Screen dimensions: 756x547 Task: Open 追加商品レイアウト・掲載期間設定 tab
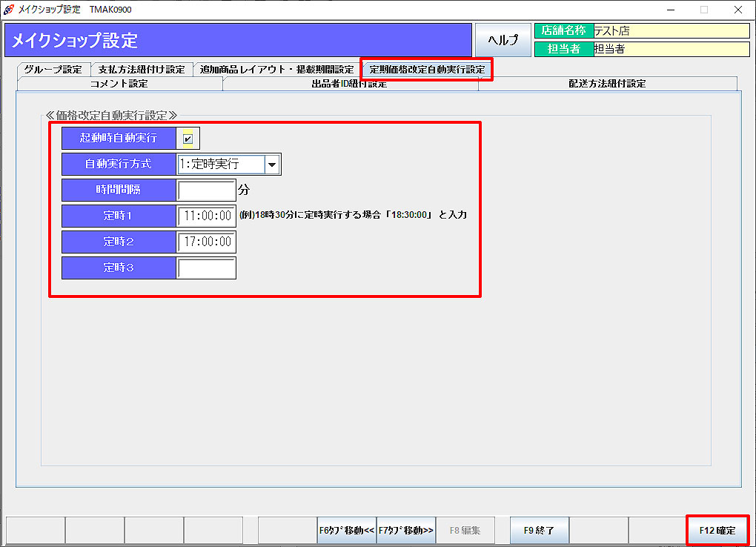pyautogui.click(x=276, y=70)
